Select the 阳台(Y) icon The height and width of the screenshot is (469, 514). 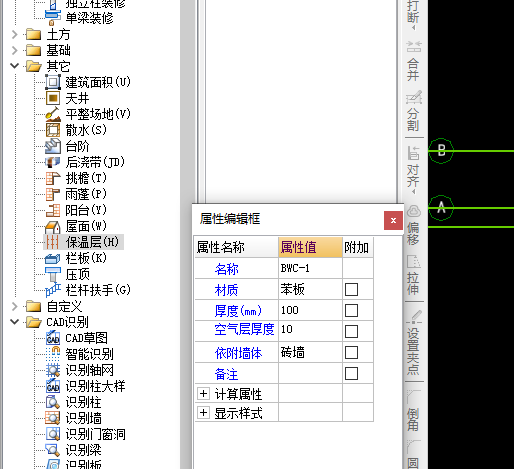(x=53, y=210)
